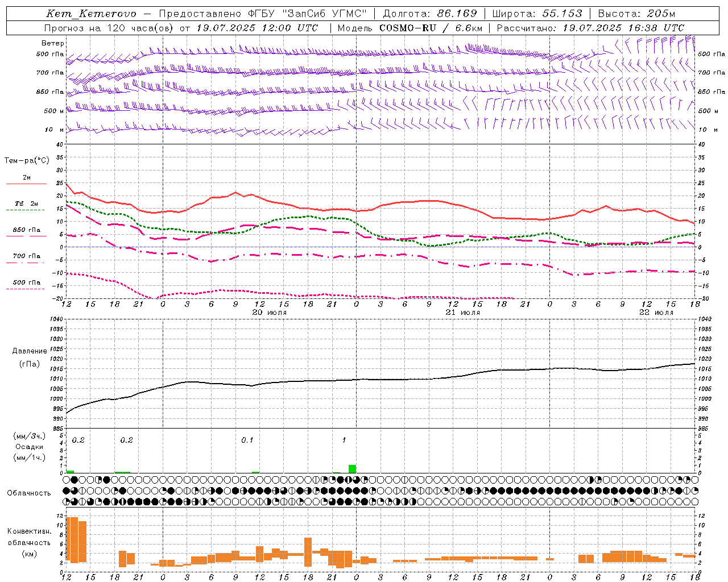Click the 'Давление' pressure panel label

pyautogui.click(x=30, y=351)
